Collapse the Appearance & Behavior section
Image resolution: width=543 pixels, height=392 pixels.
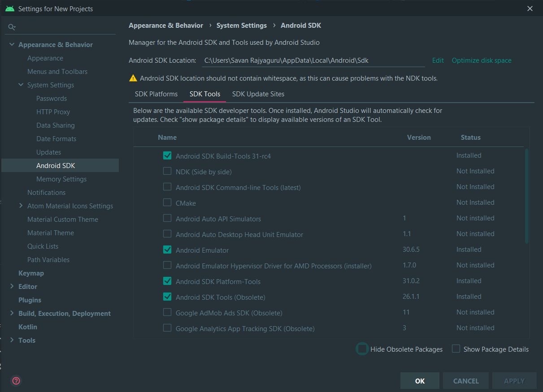(12, 44)
